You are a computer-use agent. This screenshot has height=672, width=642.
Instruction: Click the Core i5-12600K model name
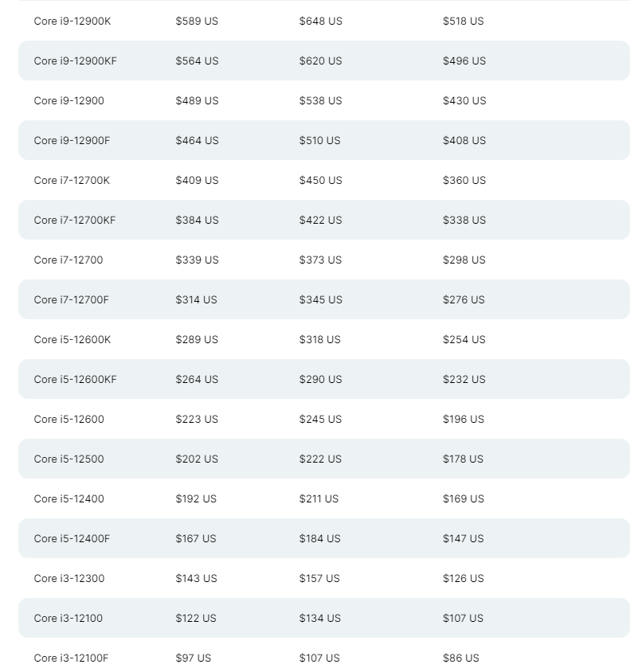[x=72, y=340]
